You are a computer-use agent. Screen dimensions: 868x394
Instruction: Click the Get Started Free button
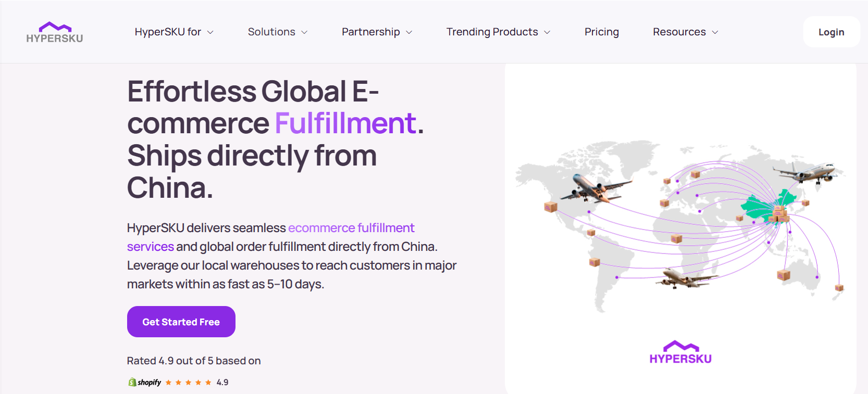click(x=181, y=322)
